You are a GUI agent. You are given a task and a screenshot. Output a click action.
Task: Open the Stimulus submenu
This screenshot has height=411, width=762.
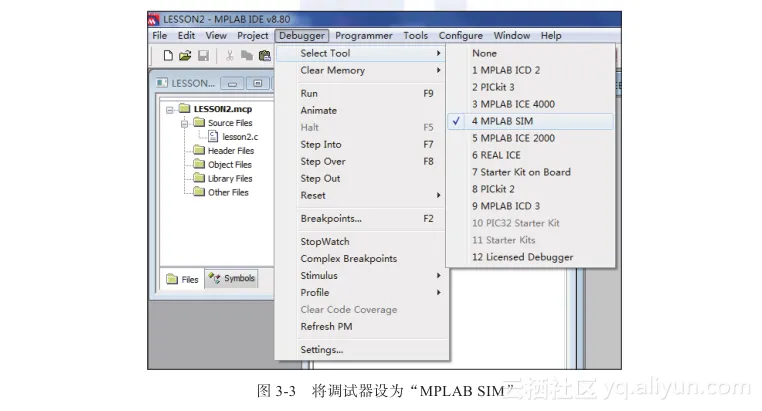click(362, 275)
